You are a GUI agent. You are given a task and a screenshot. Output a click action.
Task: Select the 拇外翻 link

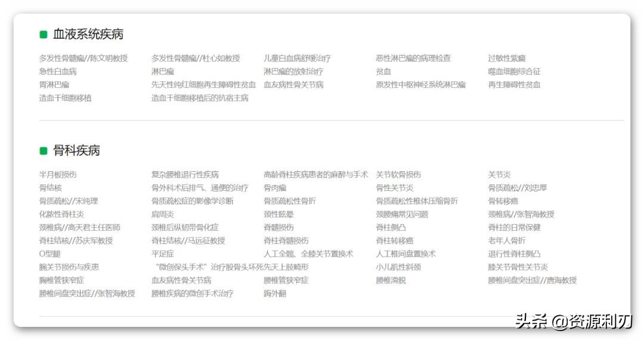point(275,293)
